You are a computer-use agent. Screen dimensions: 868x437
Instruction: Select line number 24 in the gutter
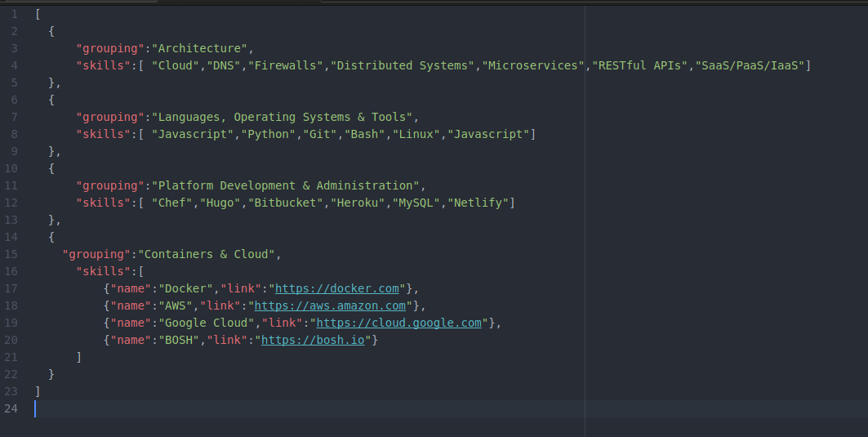[11, 409]
